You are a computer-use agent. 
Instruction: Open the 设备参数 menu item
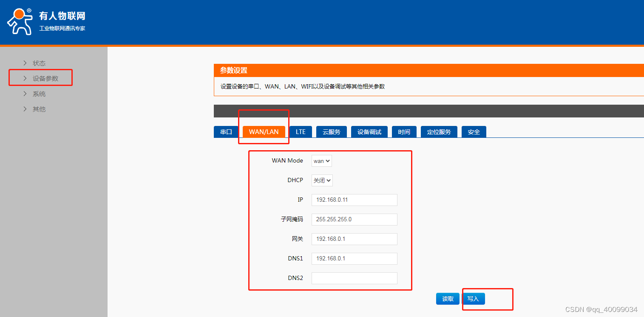point(45,78)
